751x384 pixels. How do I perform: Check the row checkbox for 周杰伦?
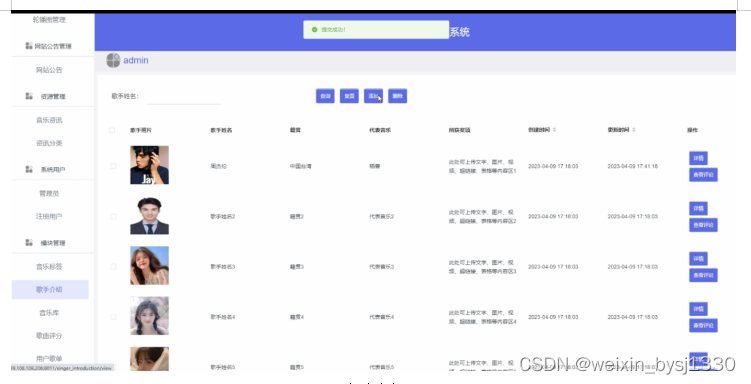(x=113, y=166)
